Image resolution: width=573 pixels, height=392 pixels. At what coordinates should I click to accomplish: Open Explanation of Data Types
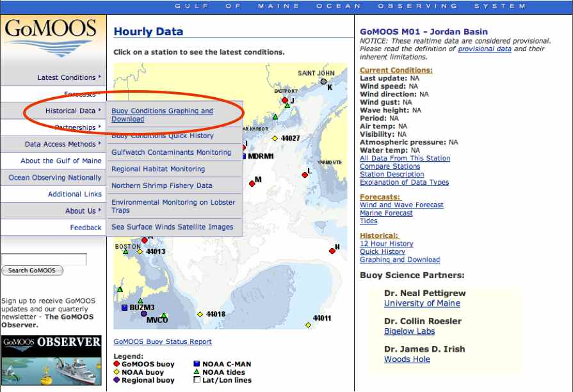point(404,182)
